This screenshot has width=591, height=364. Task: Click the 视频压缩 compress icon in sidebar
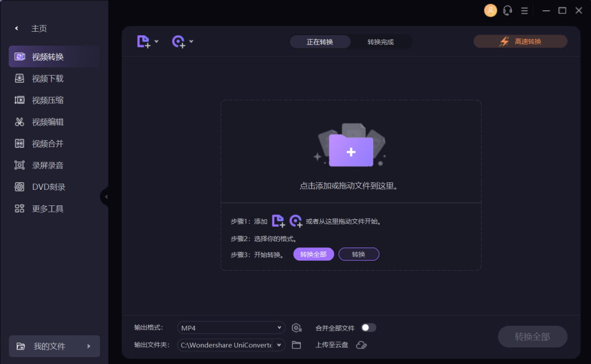coord(19,100)
